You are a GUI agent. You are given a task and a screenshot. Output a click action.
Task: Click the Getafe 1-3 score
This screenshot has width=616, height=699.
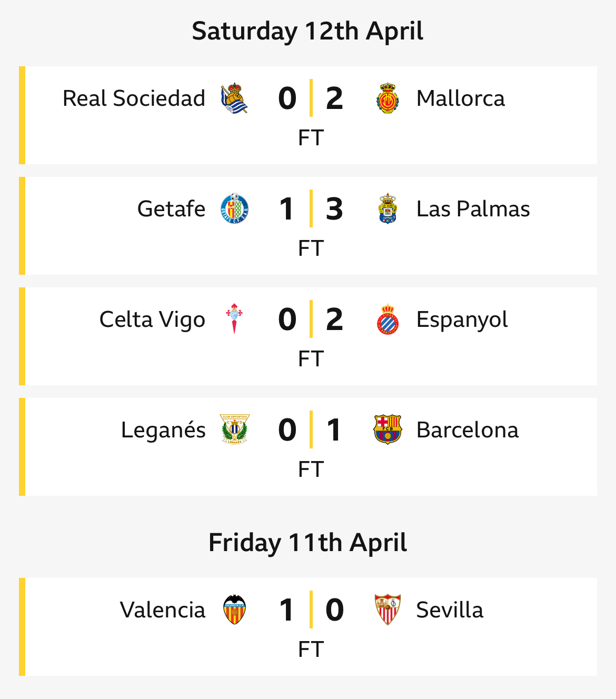click(311, 209)
